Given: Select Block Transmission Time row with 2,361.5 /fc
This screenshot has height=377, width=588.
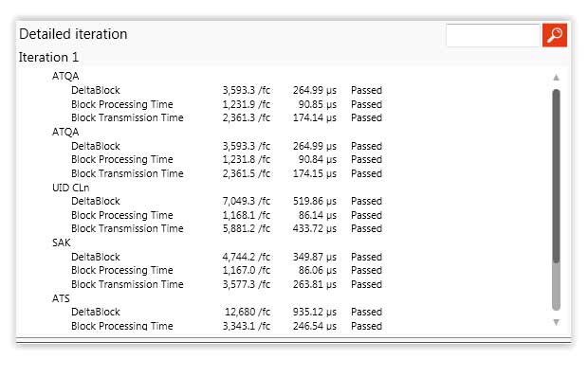Looking at the screenshot, I should pyautogui.click(x=227, y=173).
